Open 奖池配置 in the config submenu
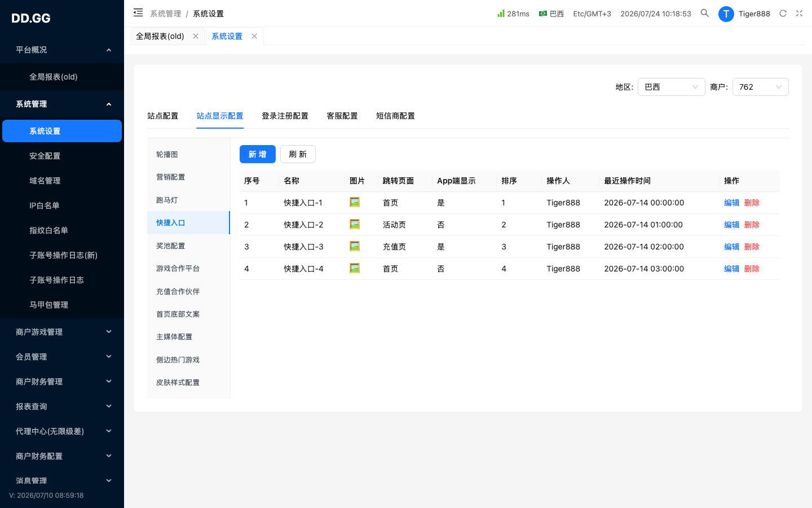Screen dimensions: 812x508 [x=188, y=246]
